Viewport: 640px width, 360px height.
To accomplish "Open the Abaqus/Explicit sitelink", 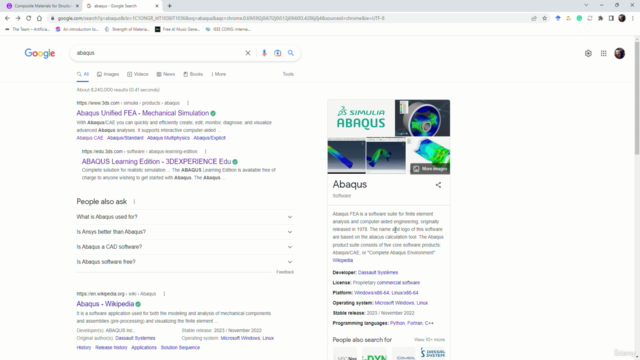I will 209,138.
